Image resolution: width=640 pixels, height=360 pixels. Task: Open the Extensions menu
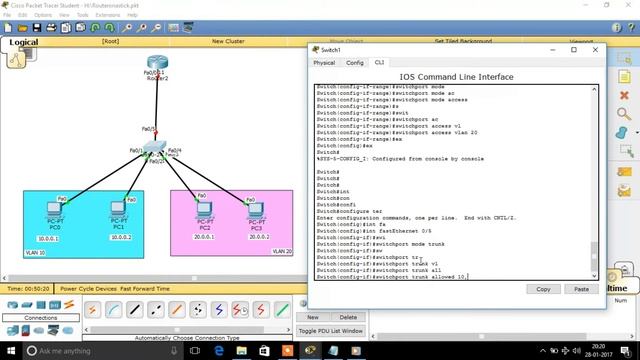pos(108,15)
